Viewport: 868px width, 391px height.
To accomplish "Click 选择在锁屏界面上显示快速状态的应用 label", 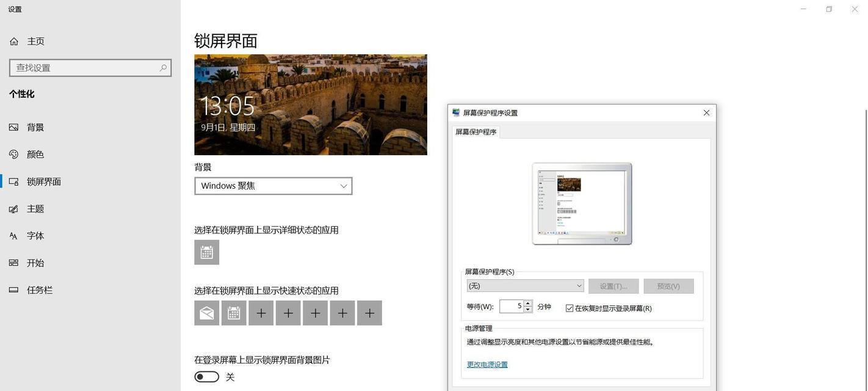I will [x=266, y=291].
